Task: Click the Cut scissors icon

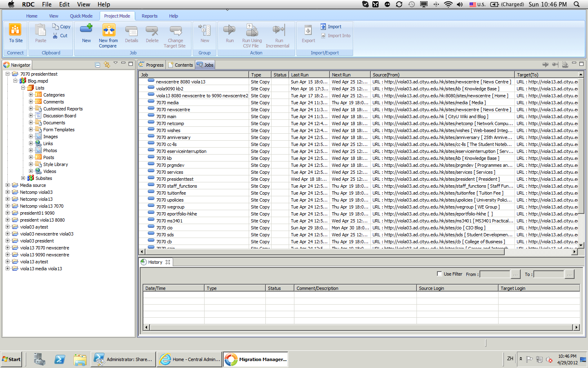Action: (56, 36)
